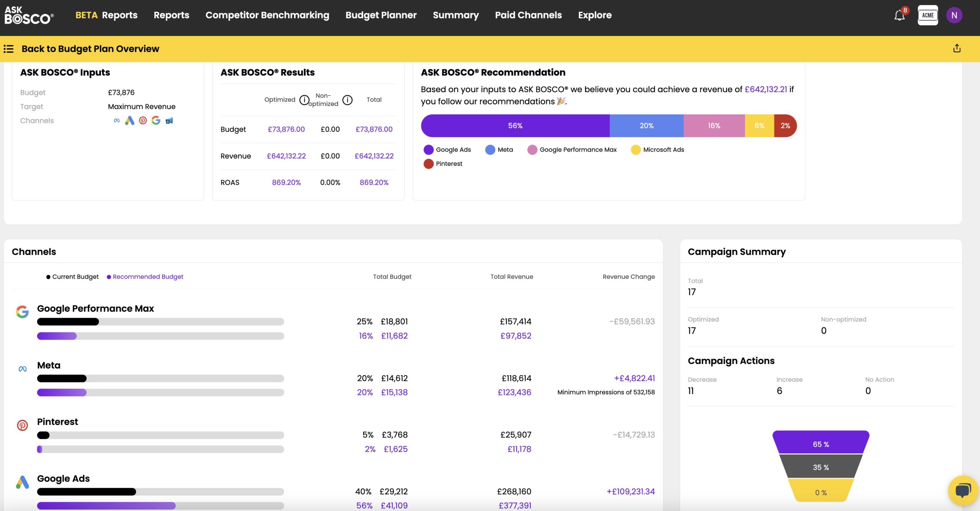
Task: Click the Meta channel icon
Action: coord(22,368)
